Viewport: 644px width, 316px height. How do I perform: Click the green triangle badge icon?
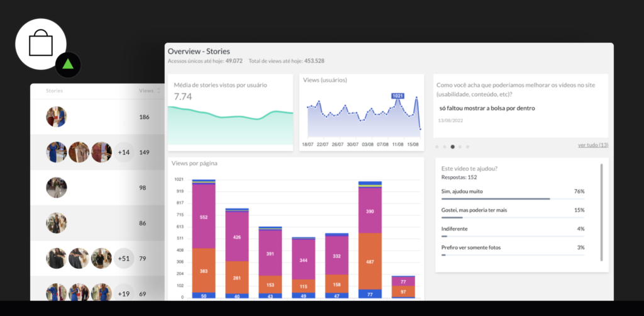[67, 64]
